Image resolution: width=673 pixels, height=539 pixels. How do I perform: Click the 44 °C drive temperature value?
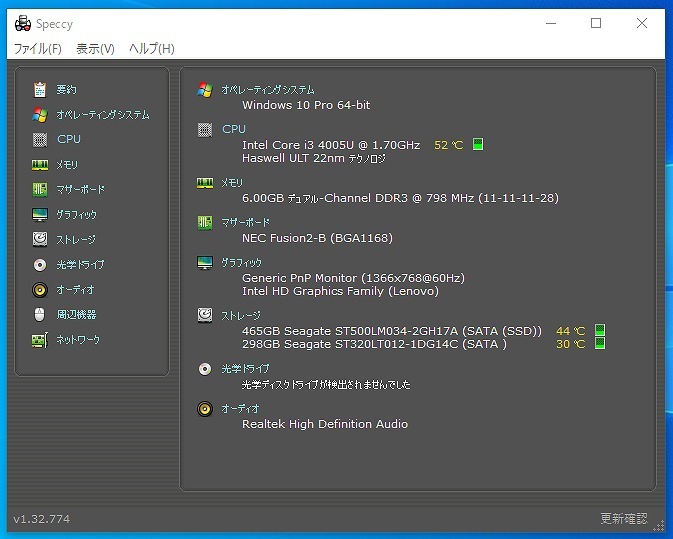[570, 331]
